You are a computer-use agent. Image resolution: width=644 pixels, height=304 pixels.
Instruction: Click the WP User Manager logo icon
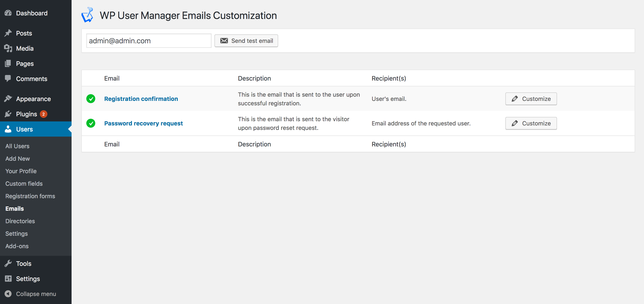pyautogui.click(x=87, y=15)
